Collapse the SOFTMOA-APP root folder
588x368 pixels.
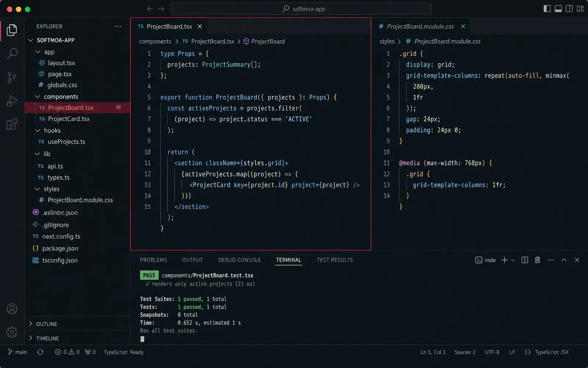click(x=31, y=40)
